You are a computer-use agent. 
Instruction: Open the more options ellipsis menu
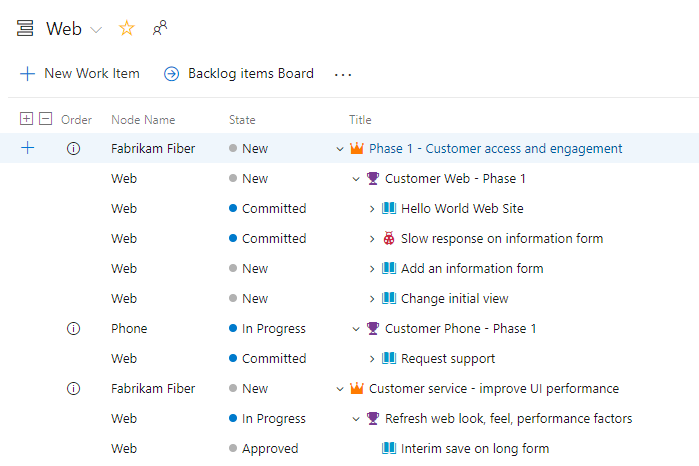(x=343, y=74)
